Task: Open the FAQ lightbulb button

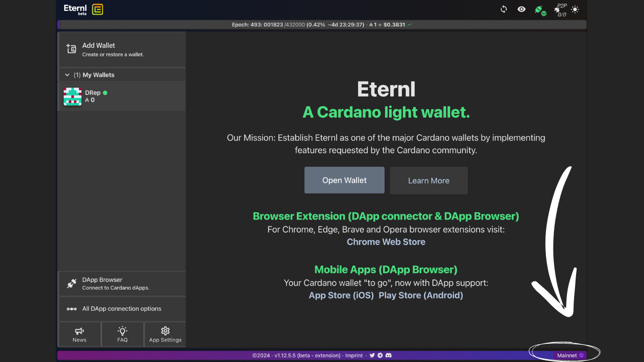Action: [x=122, y=334]
